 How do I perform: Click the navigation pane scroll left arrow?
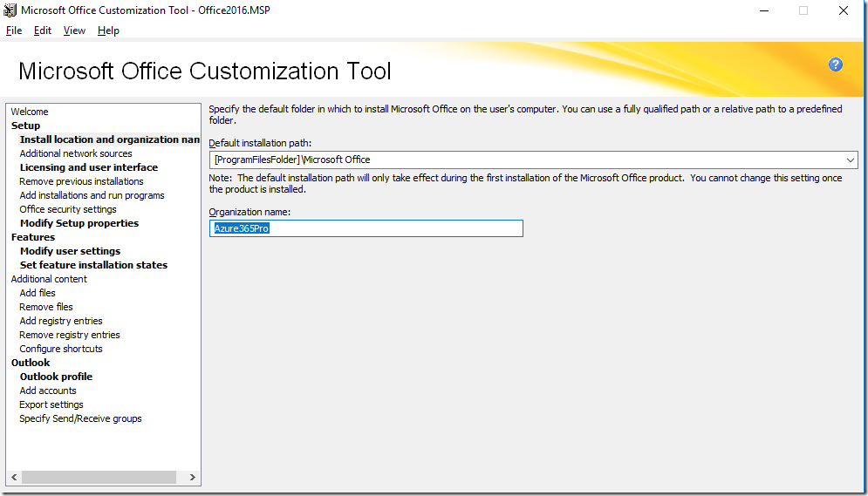click(14, 477)
